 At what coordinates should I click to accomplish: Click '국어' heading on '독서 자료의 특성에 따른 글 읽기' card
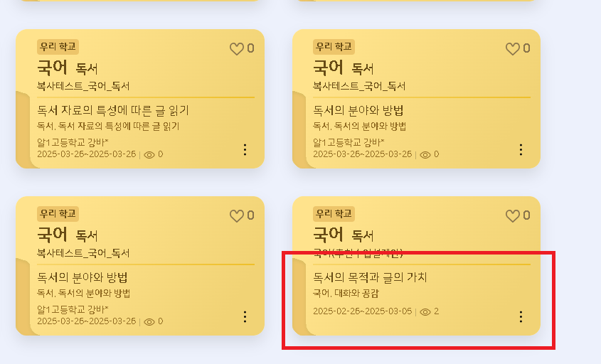point(52,68)
